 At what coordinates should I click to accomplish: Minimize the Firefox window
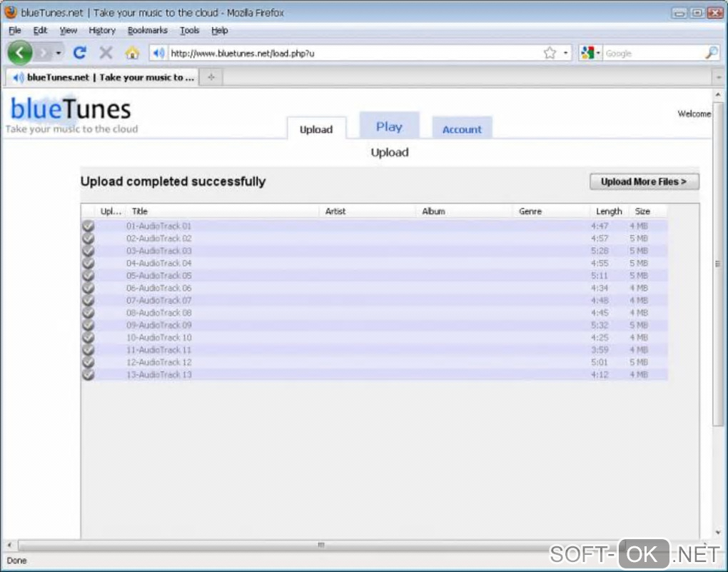(x=679, y=13)
